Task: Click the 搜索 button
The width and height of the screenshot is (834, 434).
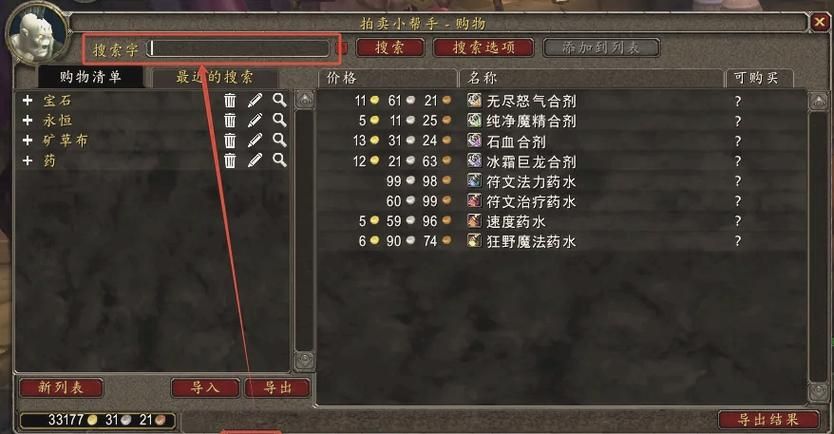Action: (390, 48)
